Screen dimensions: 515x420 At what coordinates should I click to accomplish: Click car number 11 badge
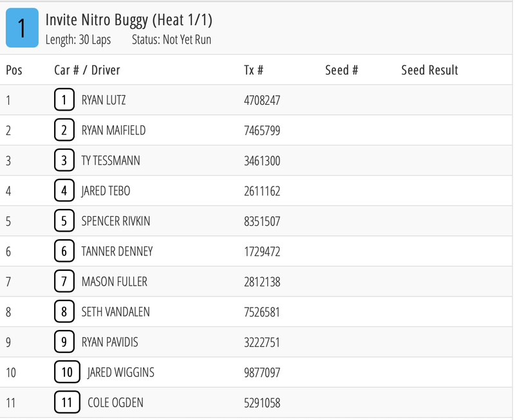[x=67, y=403]
